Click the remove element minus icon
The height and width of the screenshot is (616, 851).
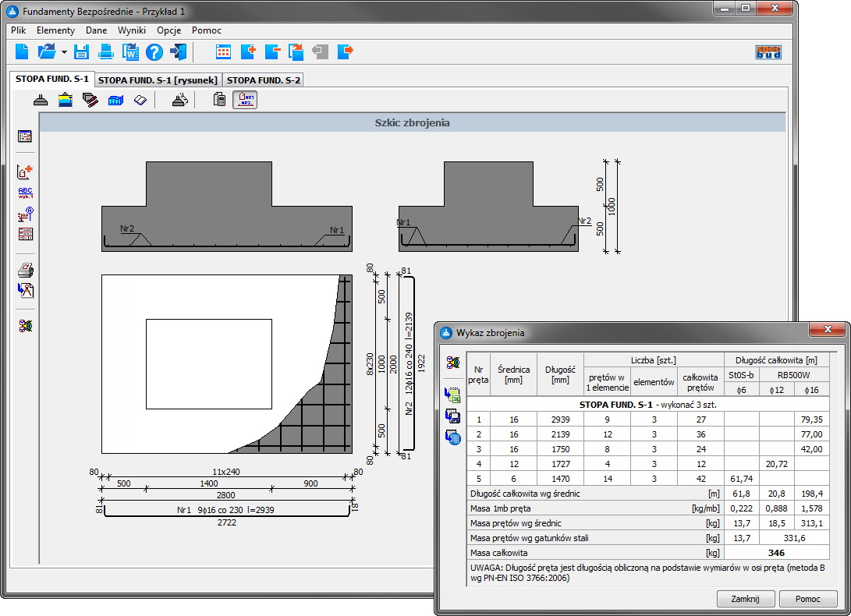[x=272, y=52]
